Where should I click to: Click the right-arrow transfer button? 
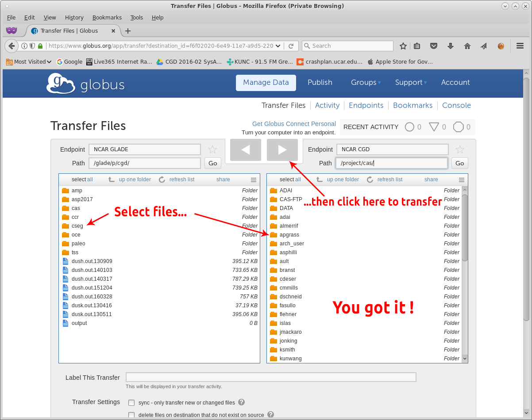click(282, 150)
